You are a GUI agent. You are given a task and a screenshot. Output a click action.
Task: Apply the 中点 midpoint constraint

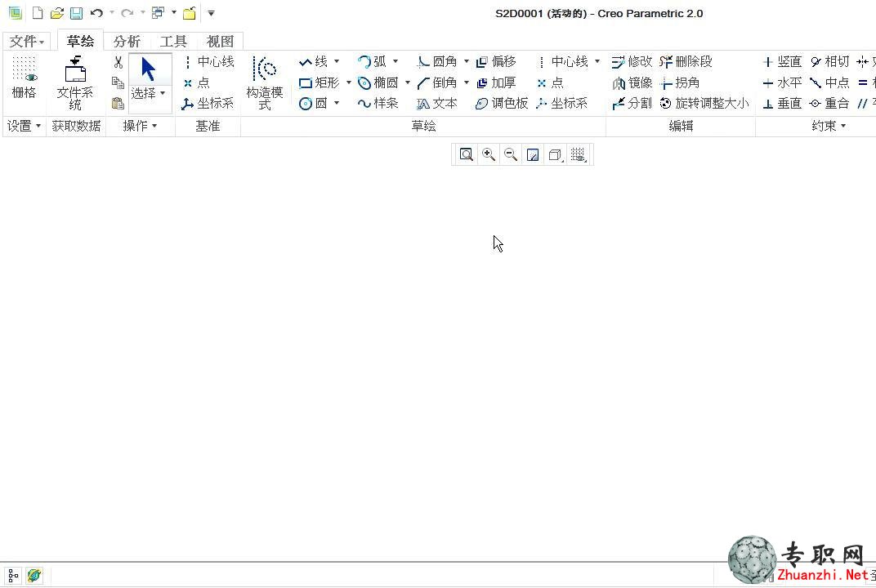[829, 82]
